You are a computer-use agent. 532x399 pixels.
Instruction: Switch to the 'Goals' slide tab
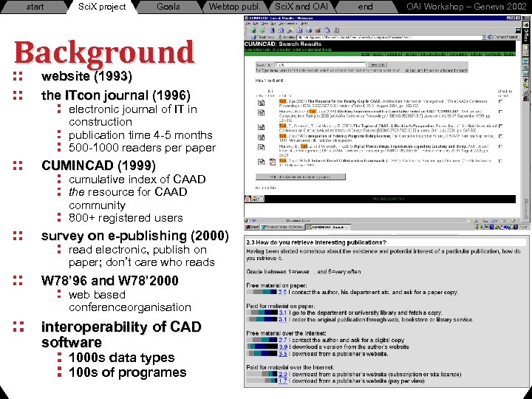(168, 7)
